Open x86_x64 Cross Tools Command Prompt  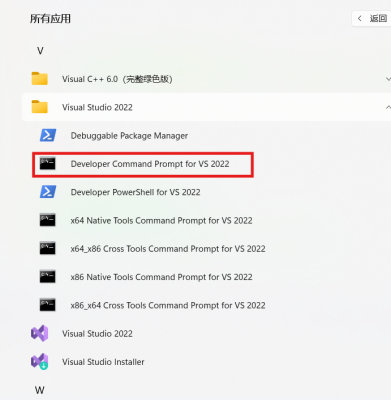168,305
